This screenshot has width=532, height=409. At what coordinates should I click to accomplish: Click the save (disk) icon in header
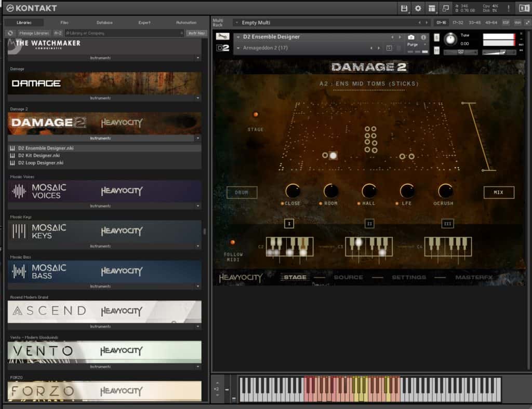coord(404,8)
